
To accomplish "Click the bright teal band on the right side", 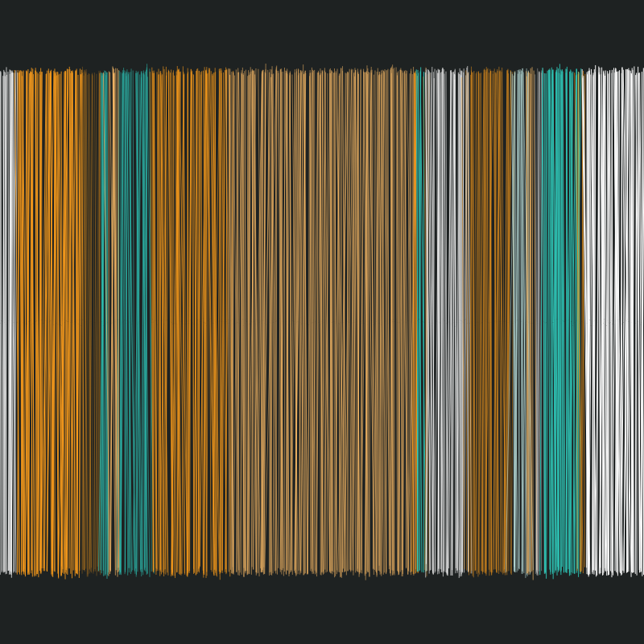I will tap(559, 322).
